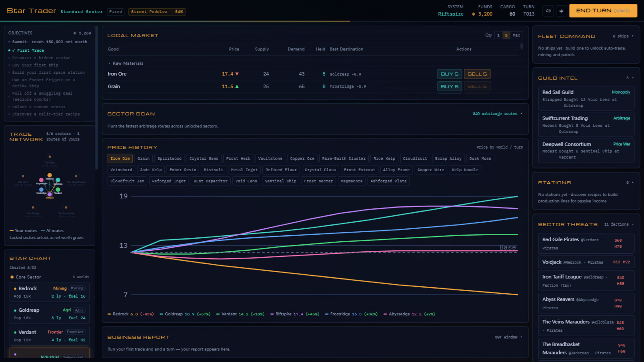644x362 pixels.
Task: Click the left sidebar scrollbar
Action: click(97, 98)
